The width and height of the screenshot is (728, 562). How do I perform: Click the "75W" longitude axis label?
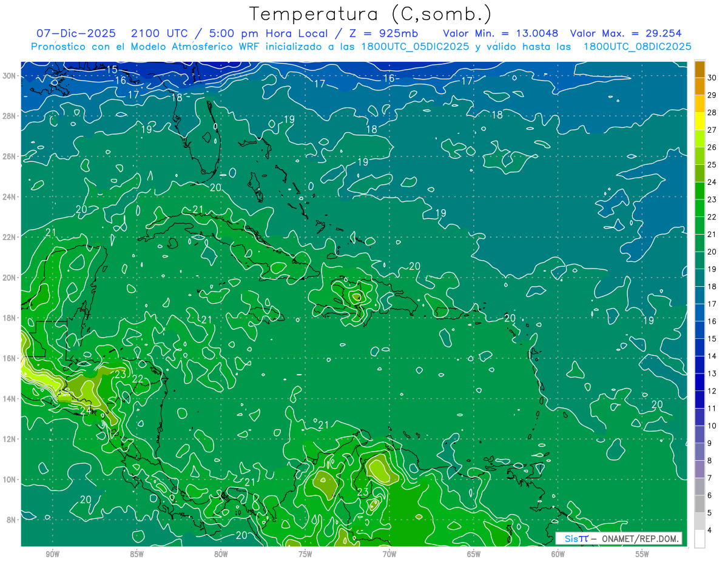tap(305, 554)
